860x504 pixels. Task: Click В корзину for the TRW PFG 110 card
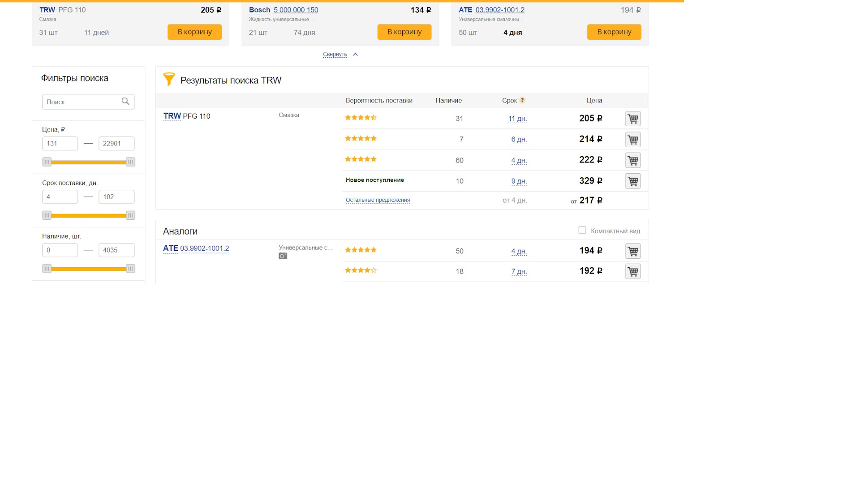click(x=194, y=32)
